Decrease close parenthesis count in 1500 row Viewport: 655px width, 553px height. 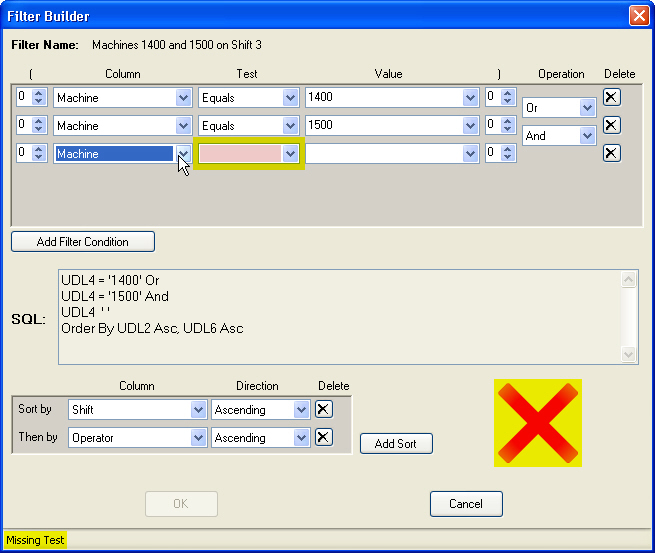[x=508, y=129]
